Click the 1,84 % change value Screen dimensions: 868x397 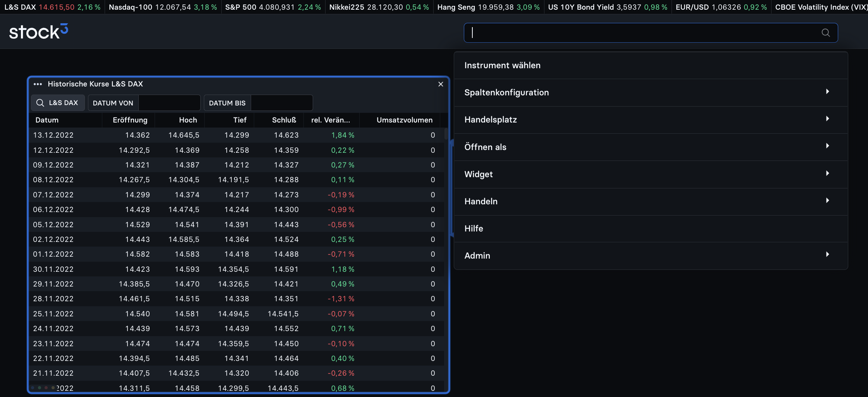point(343,135)
